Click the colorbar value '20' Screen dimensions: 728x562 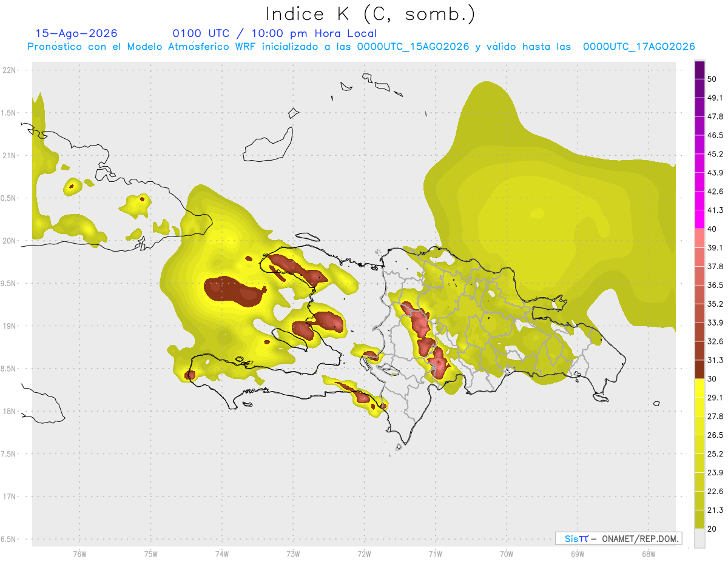pyautogui.click(x=712, y=529)
